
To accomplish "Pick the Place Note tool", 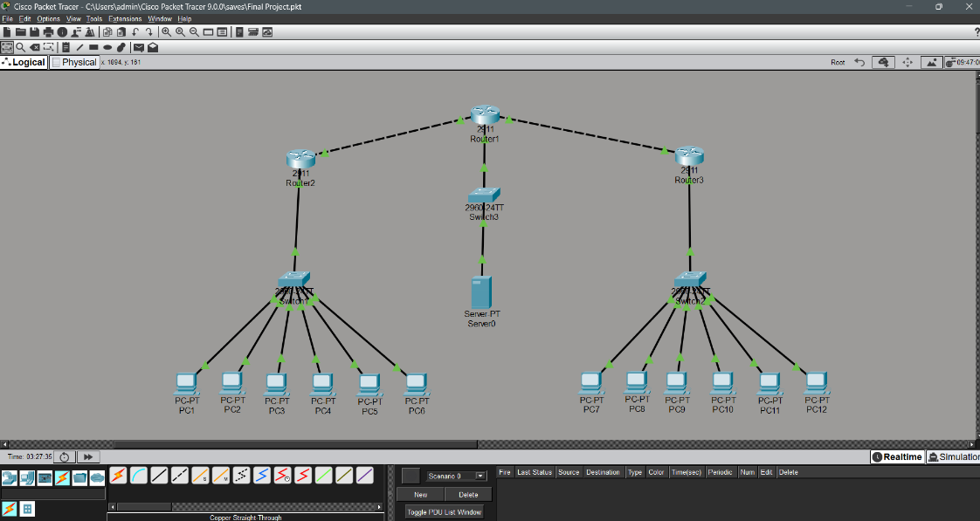I will point(66,47).
